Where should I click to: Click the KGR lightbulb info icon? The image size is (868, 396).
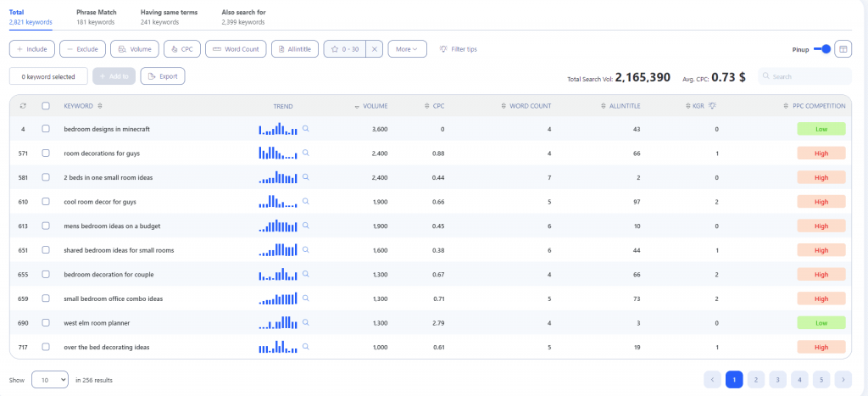click(713, 106)
